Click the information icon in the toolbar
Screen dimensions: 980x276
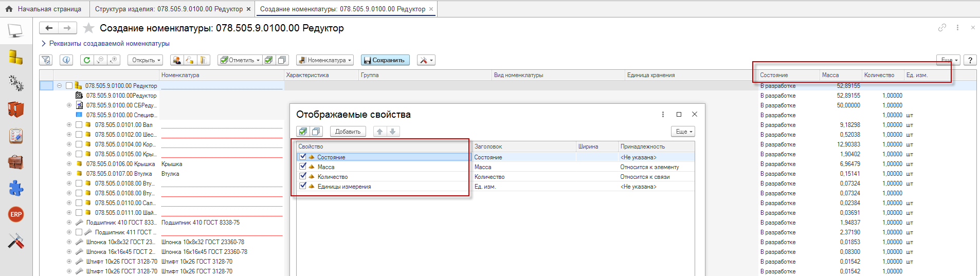tap(66, 60)
